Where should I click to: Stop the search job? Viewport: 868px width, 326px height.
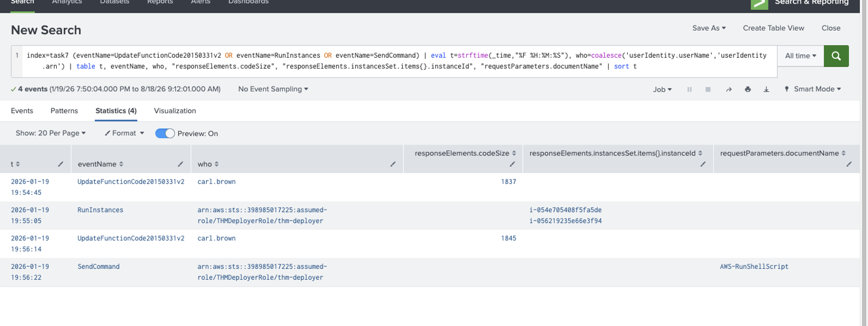click(x=708, y=90)
